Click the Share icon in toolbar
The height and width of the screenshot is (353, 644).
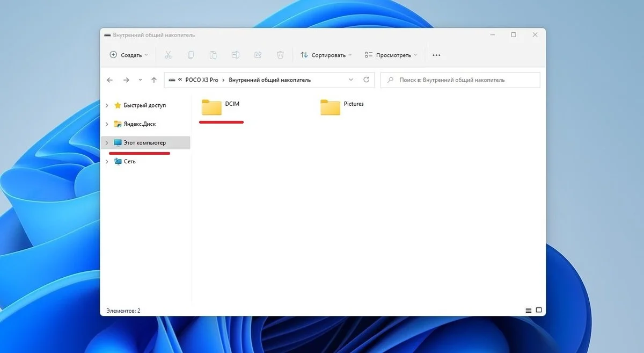[x=258, y=55]
